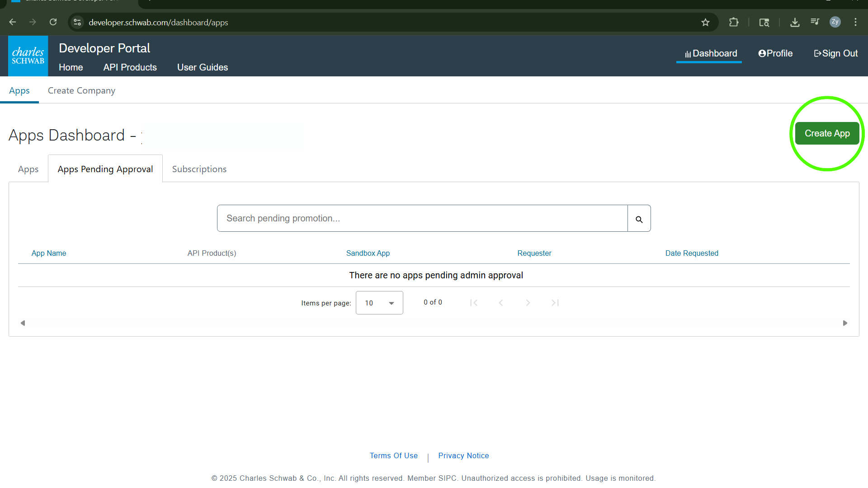Click the Charles Schwab logo

pos(28,56)
